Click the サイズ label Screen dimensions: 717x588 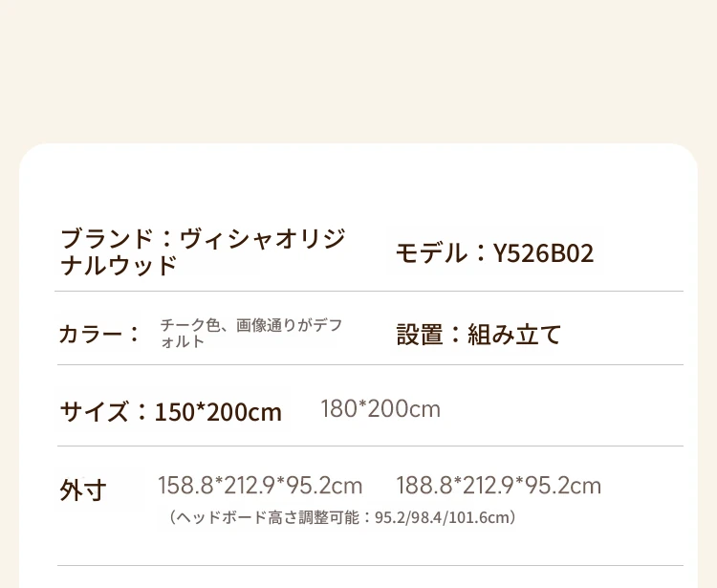94,411
